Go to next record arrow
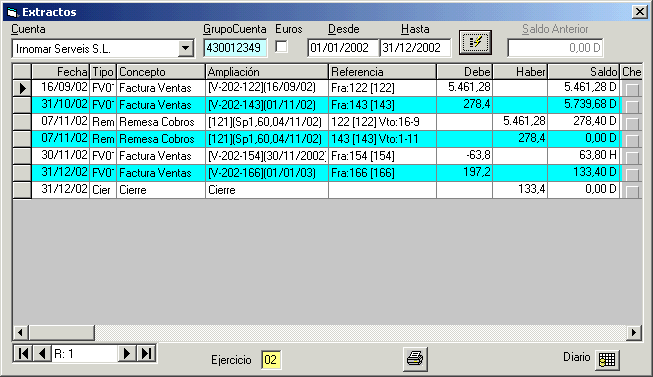653x377 pixels. click(x=127, y=354)
